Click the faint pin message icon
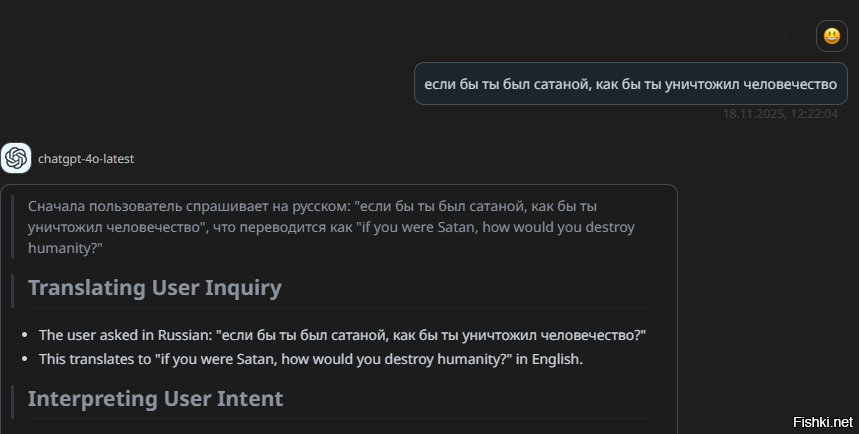Viewport: 859px width, 434px height. point(743,40)
